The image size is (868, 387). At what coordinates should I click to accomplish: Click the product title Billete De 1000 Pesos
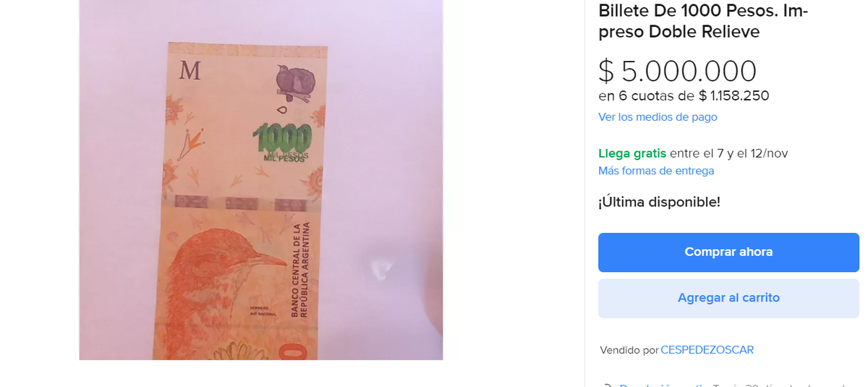(703, 21)
